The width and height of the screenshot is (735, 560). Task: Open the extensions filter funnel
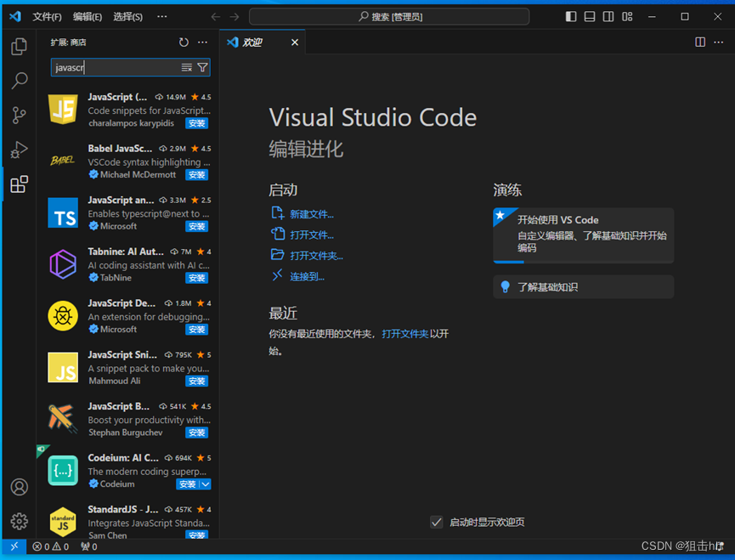202,67
